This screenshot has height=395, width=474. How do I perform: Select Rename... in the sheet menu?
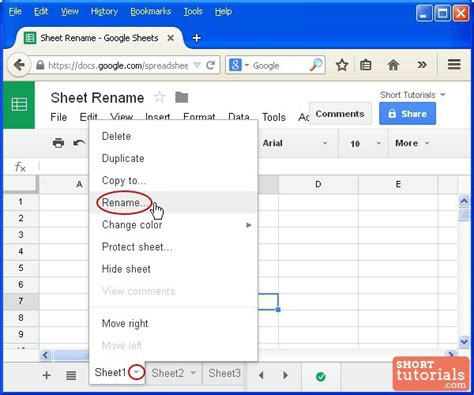pyautogui.click(x=173, y=202)
